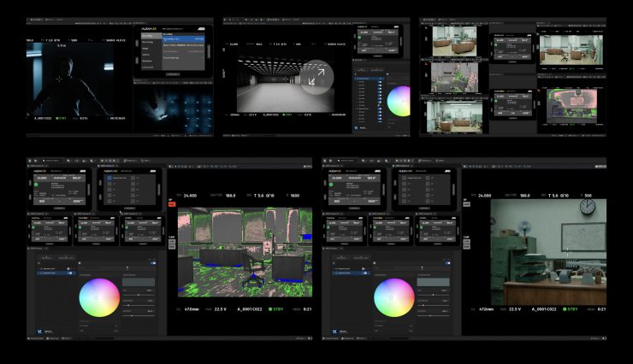Click clip name A_0001C022 in bottom-left viewer
The width and height of the screenshot is (633, 364).
click(250, 309)
